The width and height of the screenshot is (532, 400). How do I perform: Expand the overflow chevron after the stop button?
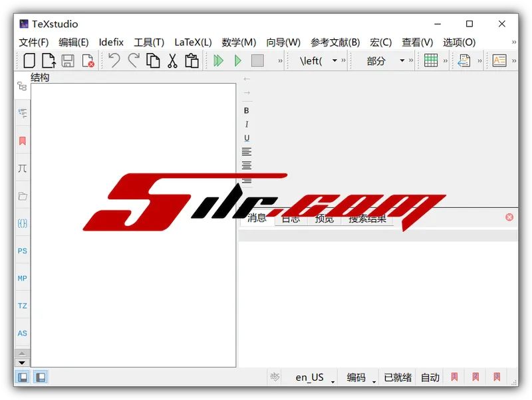[x=280, y=60]
